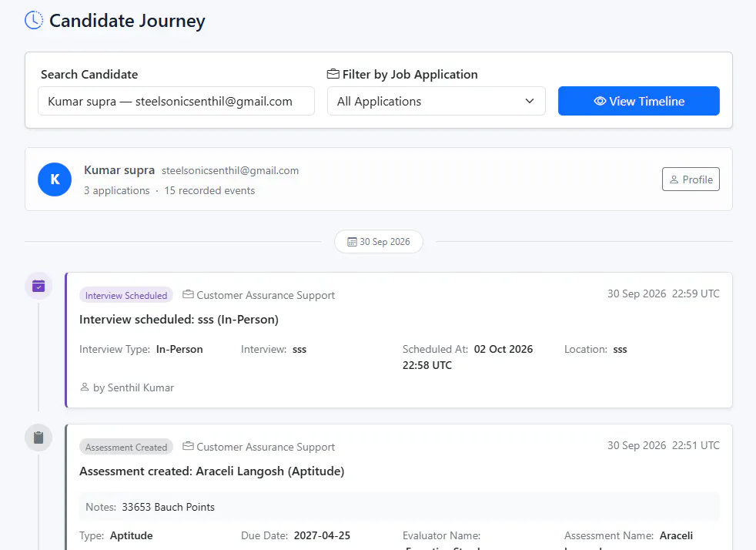Select the Candidate Journey page heading
This screenshot has width=756, height=550.
127,21
